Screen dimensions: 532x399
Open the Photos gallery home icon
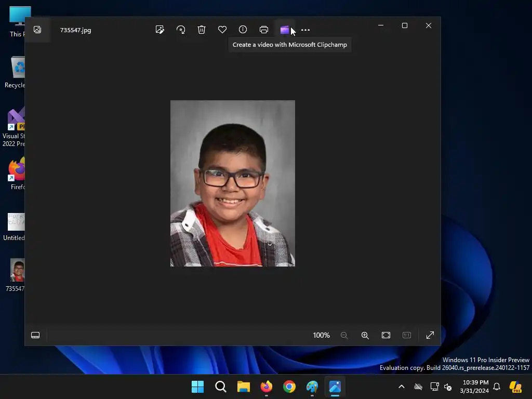37,30
